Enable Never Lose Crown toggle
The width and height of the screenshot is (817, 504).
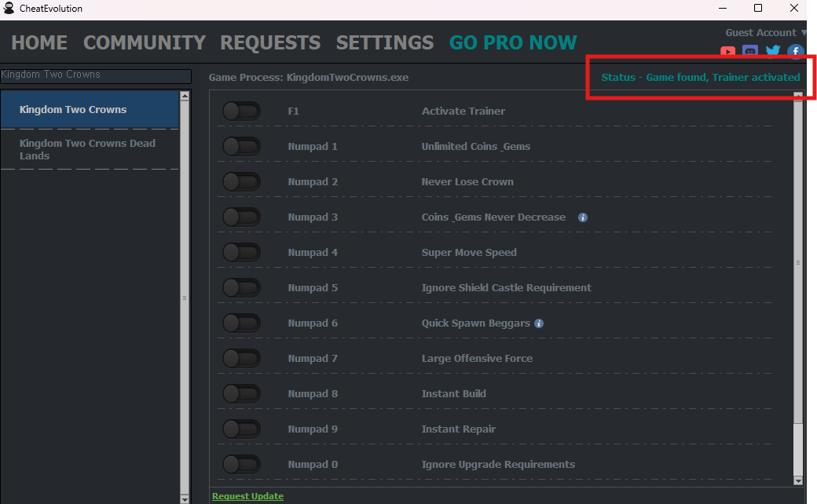coord(241,181)
